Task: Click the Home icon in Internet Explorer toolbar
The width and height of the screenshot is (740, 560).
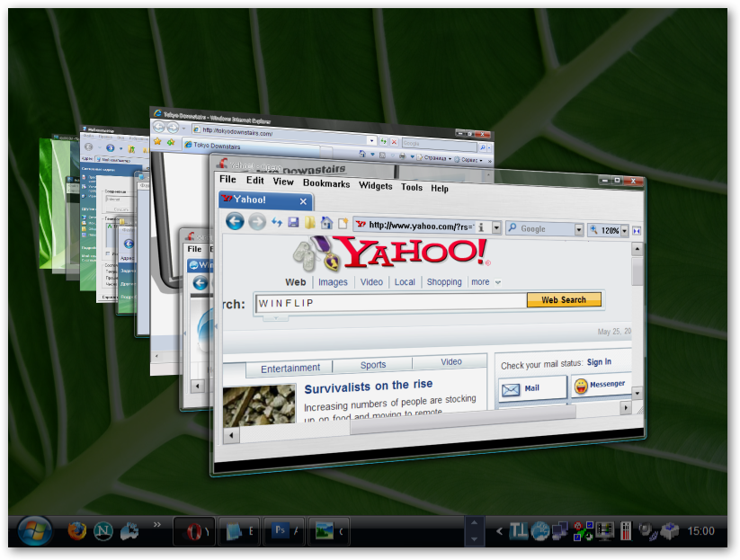Action: [362, 154]
